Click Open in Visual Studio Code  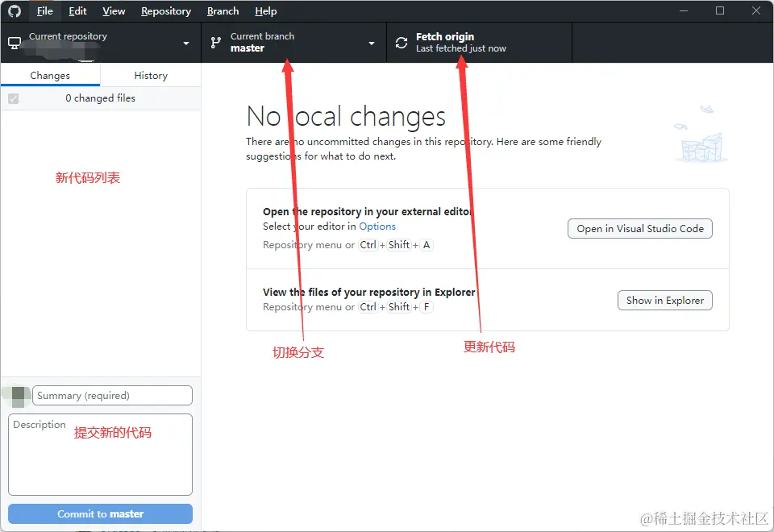point(639,228)
